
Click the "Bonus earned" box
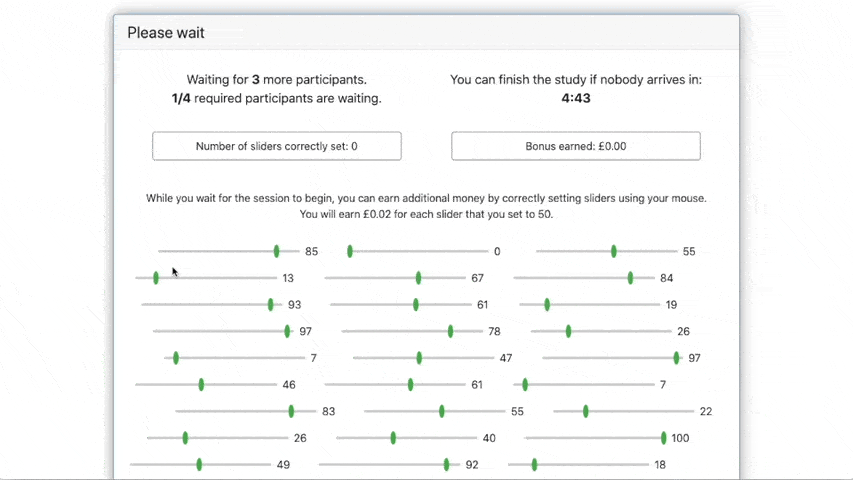[x=575, y=146]
